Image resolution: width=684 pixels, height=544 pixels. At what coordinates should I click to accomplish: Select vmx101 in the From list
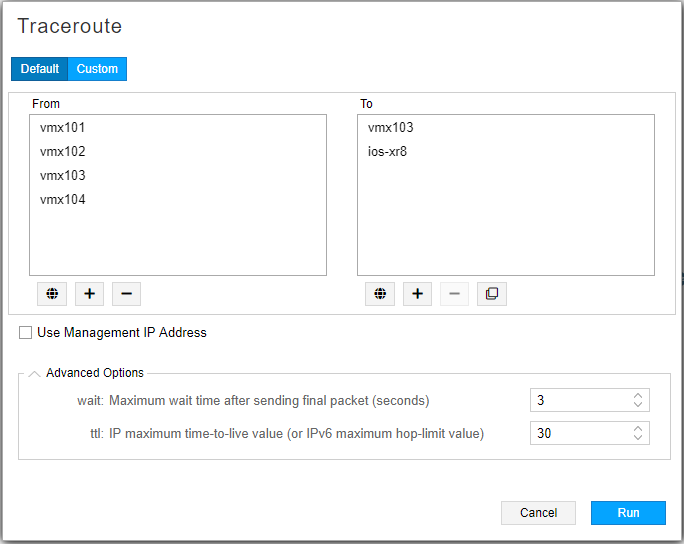63,128
